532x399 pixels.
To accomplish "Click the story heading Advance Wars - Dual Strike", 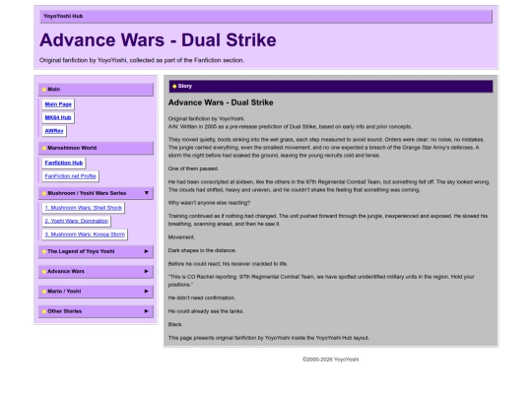I will tap(221, 102).
